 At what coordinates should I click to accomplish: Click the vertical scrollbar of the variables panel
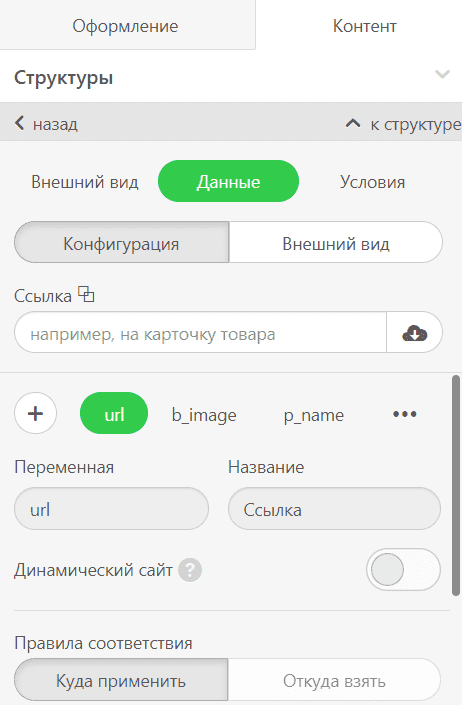click(456, 486)
